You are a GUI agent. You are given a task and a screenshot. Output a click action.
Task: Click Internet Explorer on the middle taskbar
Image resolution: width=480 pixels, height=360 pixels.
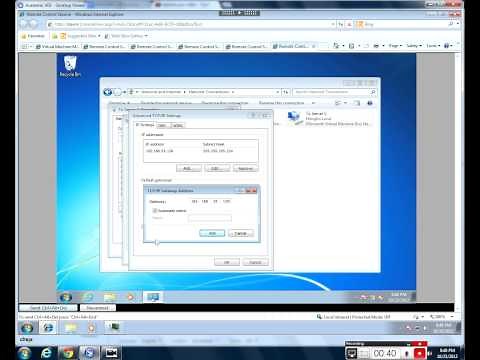coord(48,328)
